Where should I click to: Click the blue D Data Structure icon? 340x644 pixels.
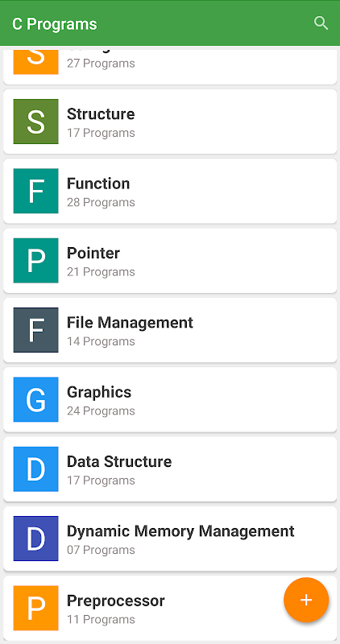pyautogui.click(x=35, y=469)
